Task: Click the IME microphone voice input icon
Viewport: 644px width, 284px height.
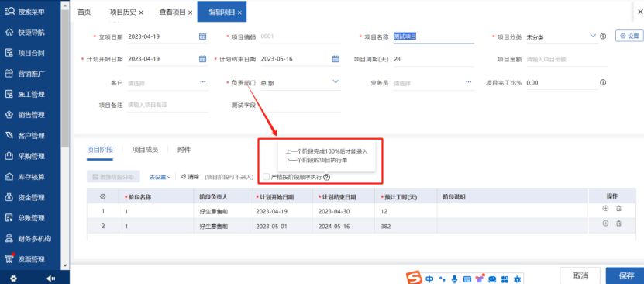Action: [x=454, y=279]
